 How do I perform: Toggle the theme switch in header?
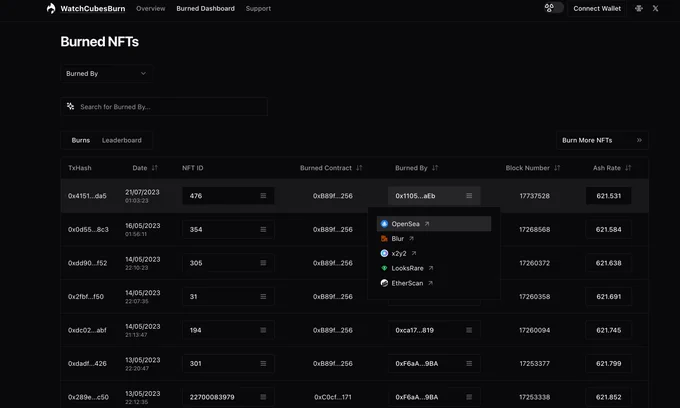[x=554, y=8]
